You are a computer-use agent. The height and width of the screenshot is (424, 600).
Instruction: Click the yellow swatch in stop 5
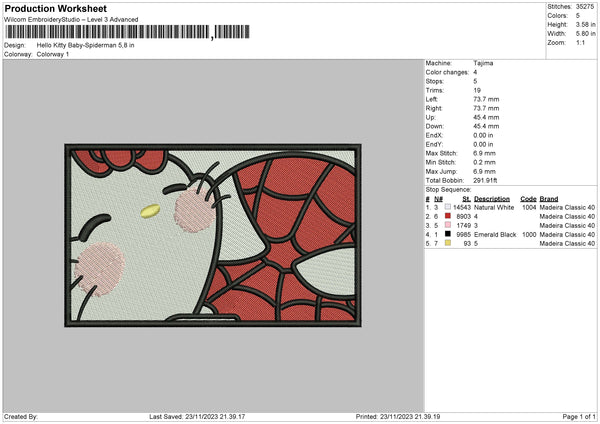pyautogui.click(x=447, y=243)
